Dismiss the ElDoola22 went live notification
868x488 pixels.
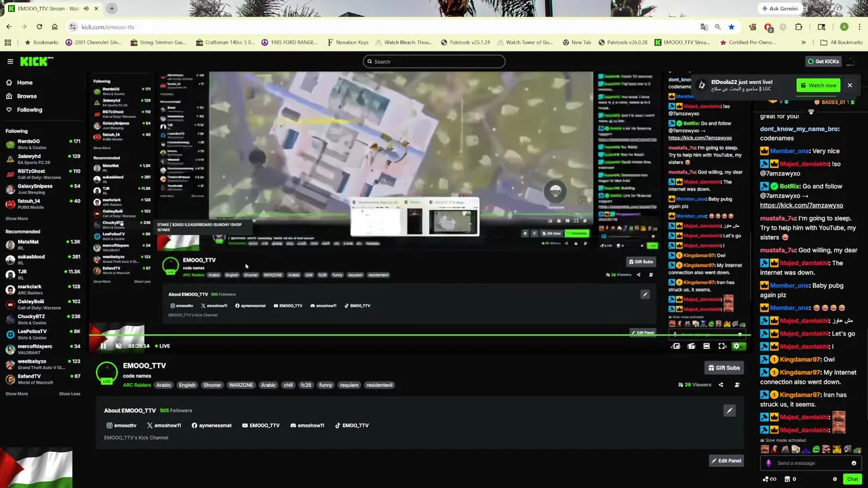tap(849, 85)
